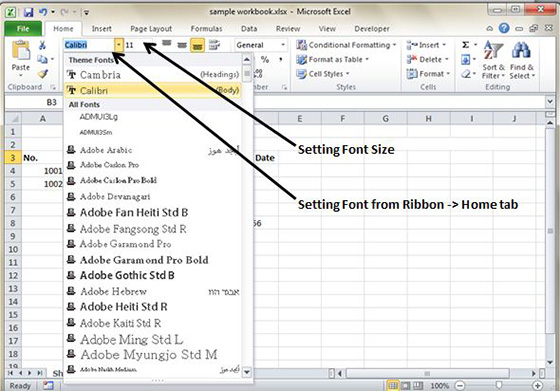Switch to the Insert tab
Screen dimensions: 560x391
101,29
